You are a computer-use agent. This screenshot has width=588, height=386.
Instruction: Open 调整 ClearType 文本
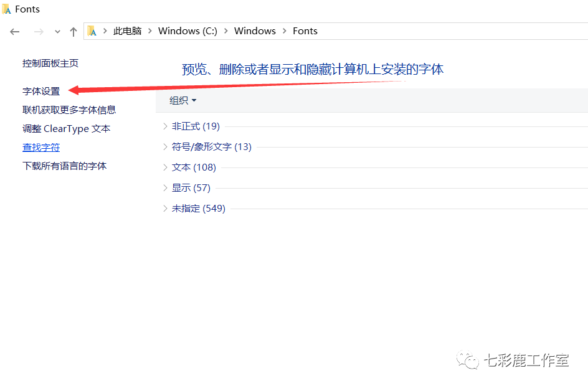coord(67,128)
